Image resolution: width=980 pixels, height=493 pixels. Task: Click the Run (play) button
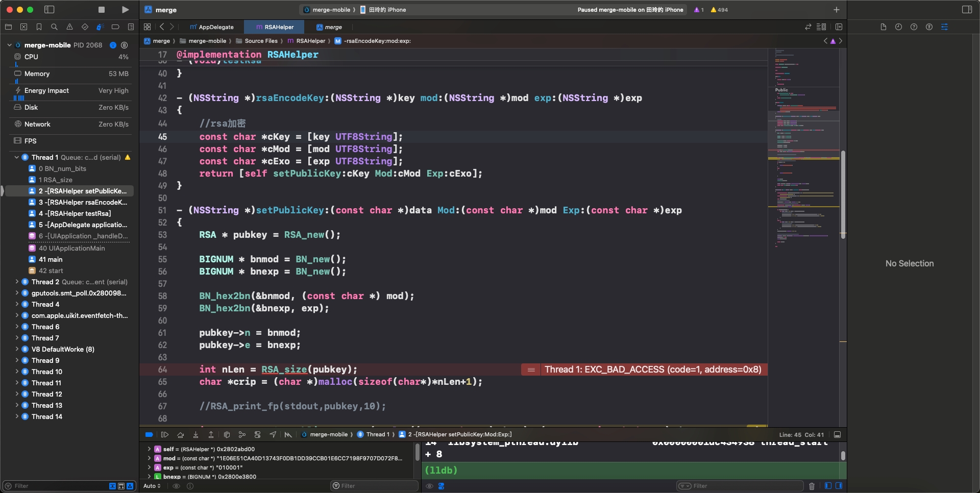[125, 10]
